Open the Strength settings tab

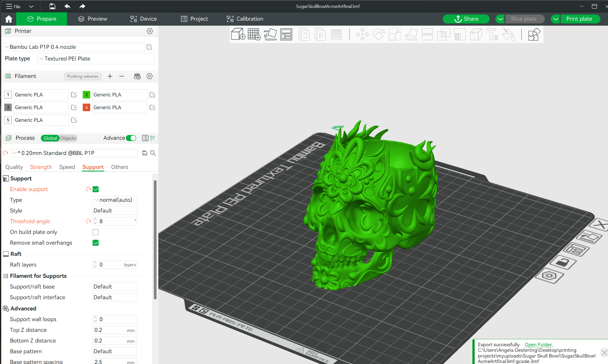[x=41, y=167]
